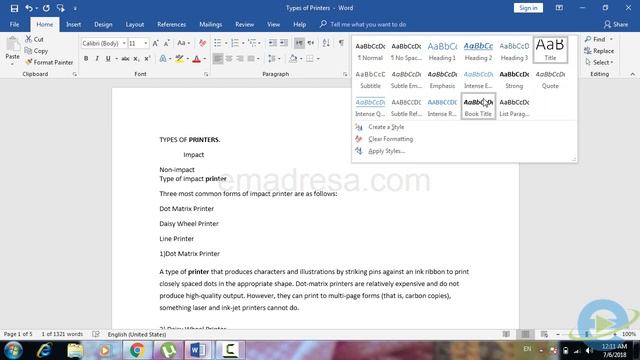Decrease the font size

click(167, 43)
